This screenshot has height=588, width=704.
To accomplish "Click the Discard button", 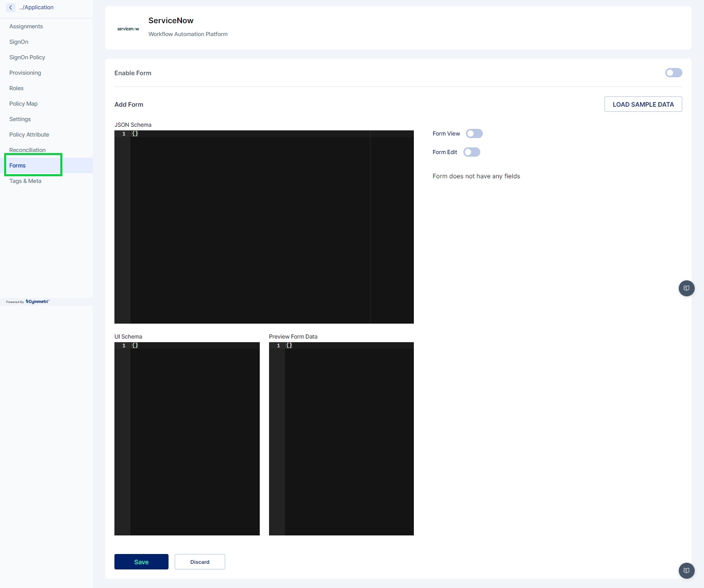I will 200,562.
